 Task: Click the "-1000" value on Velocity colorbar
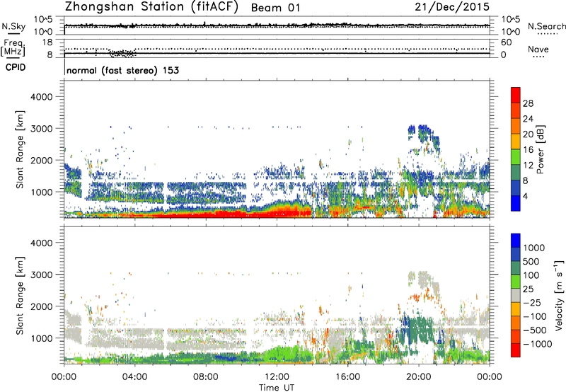(x=537, y=344)
